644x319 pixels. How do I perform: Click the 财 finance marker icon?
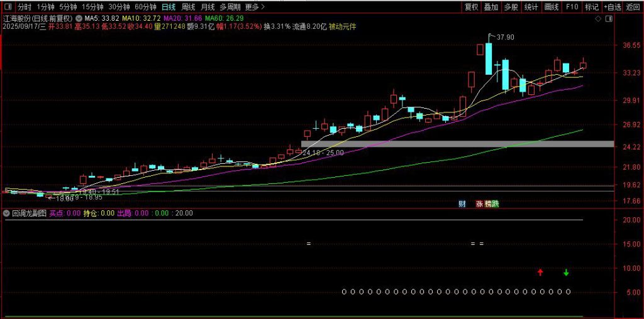point(462,203)
